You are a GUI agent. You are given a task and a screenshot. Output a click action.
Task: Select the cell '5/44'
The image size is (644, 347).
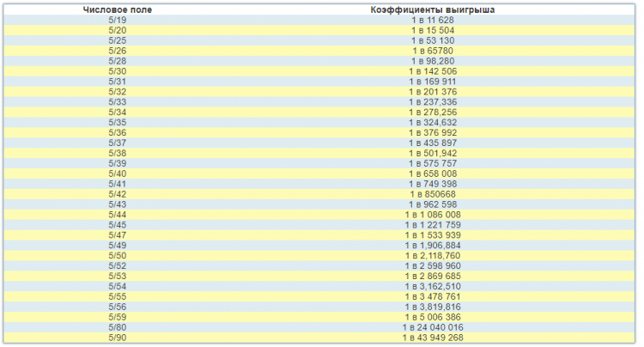coord(118,216)
